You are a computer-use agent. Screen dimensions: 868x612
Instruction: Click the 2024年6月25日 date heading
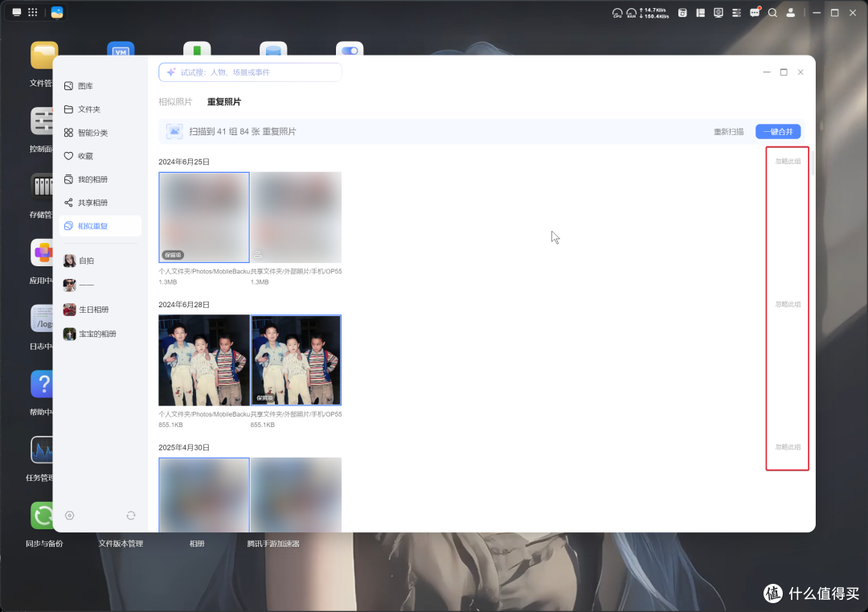[184, 162]
